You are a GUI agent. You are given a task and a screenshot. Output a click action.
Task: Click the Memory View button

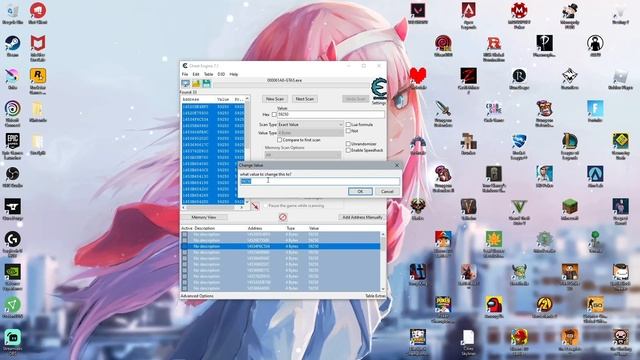click(x=204, y=218)
